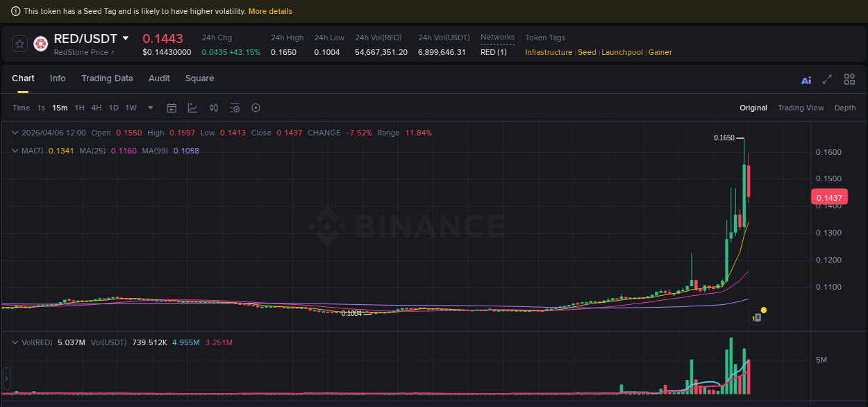Select the 1H interval

[x=79, y=108]
